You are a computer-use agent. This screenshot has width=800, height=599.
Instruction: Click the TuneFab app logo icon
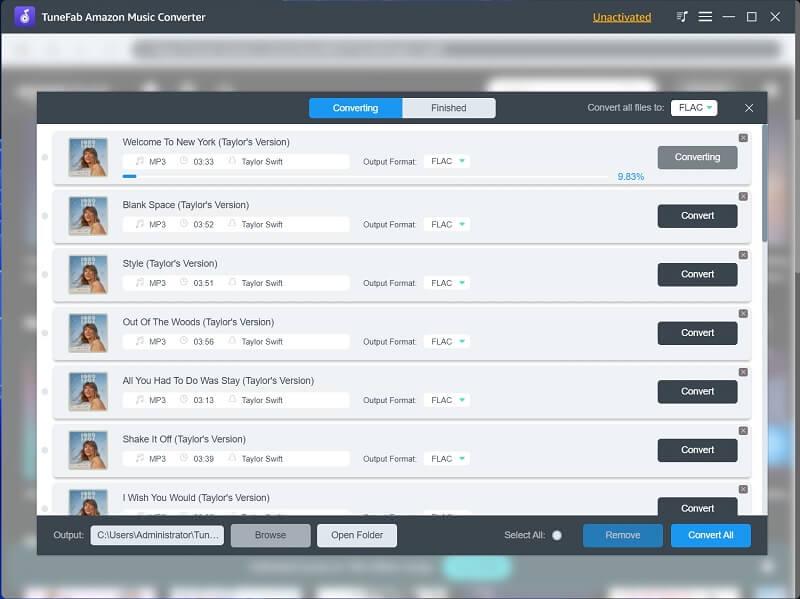pyautogui.click(x=24, y=17)
